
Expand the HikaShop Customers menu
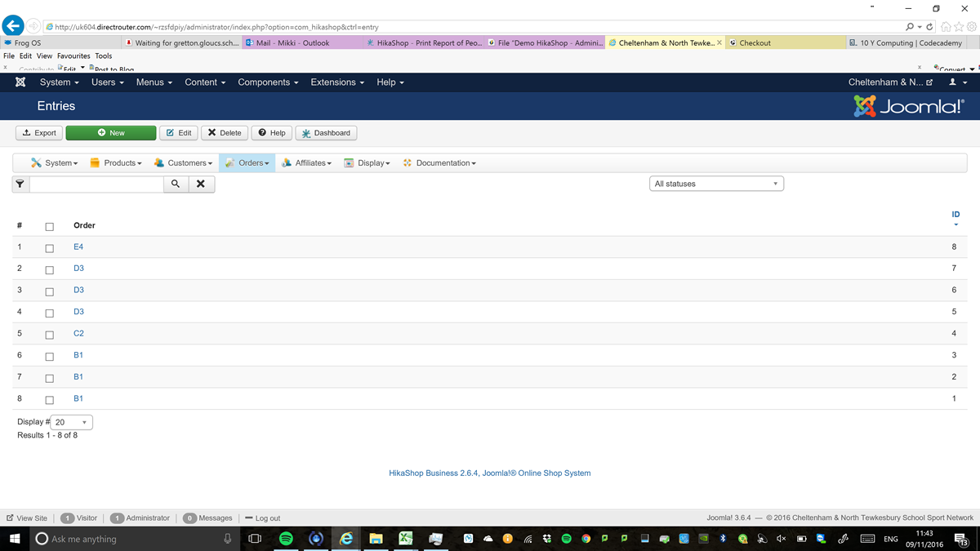pyautogui.click(x=183, y=163)
